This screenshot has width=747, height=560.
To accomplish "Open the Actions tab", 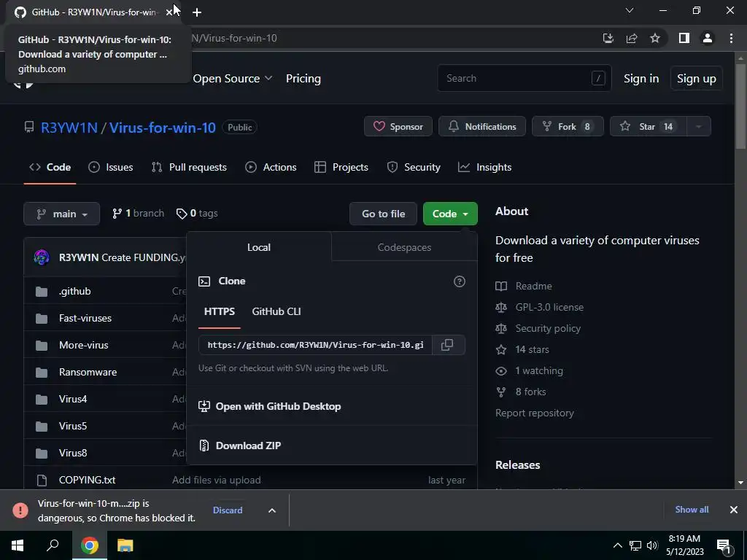I will (x=271, y=167).
